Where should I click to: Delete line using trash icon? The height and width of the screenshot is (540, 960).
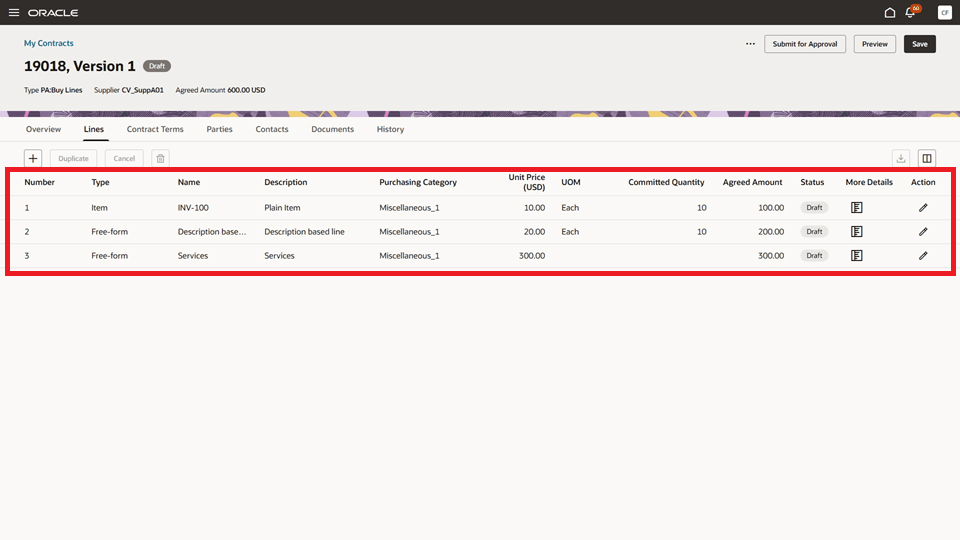click(160, 159)
